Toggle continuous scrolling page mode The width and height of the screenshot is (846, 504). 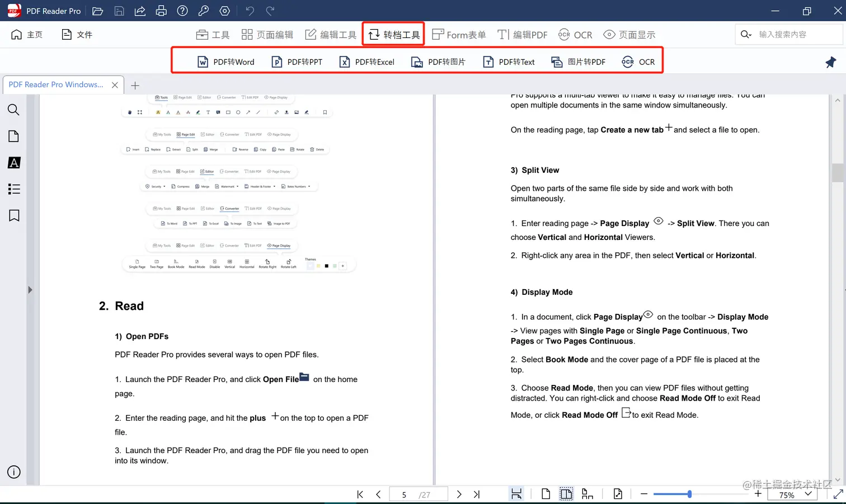coord(587,494)
